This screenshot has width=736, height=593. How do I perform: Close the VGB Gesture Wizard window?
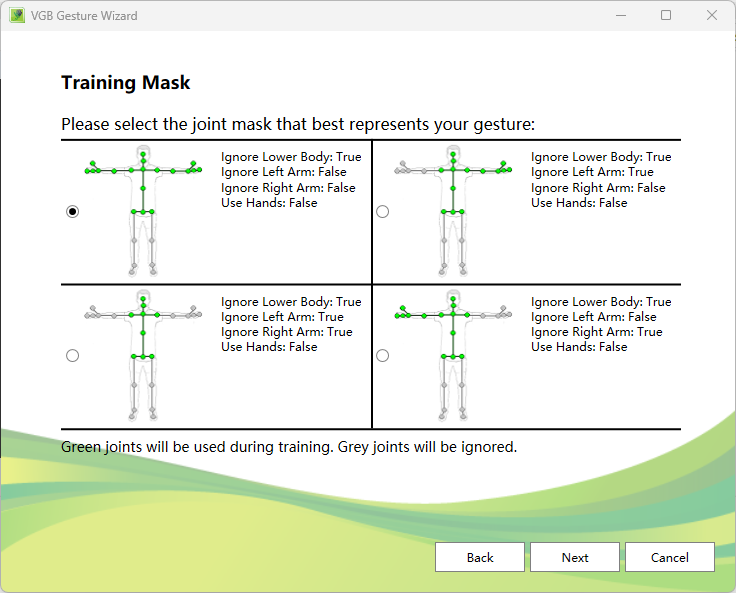click(712, 16)
